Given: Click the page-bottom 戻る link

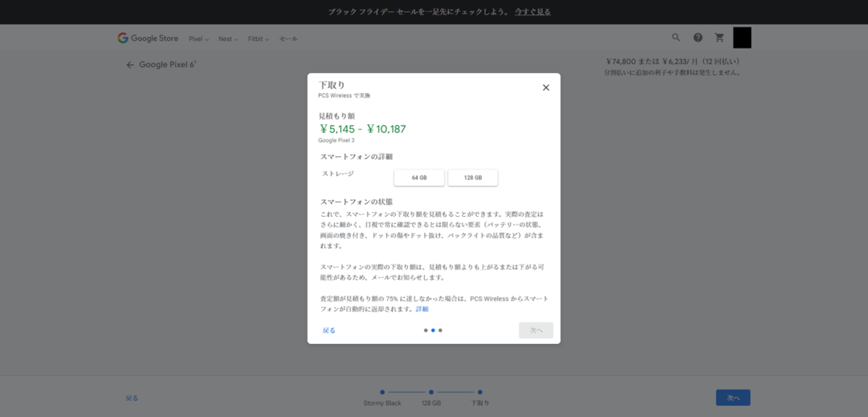Looking at the screenshot, I should tap(132, 398).
